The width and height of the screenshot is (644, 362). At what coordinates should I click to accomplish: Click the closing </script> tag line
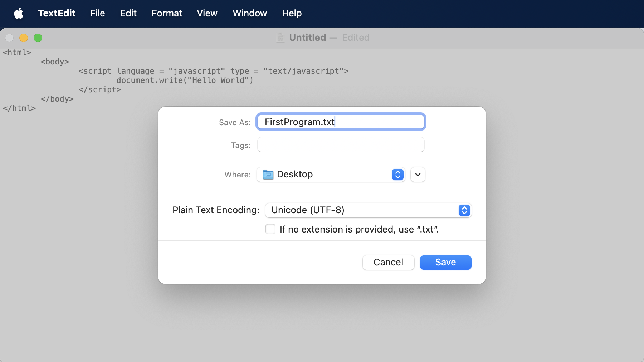point(100,90)
